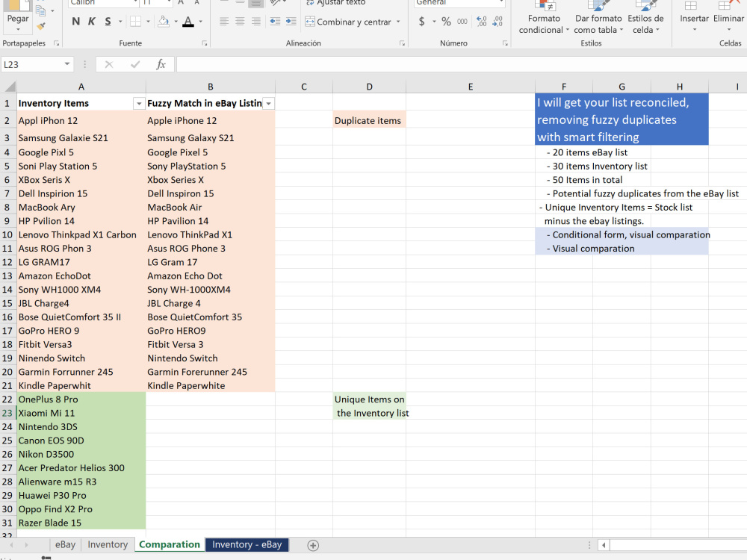Apply font color A
Image resolution: width=747 pixels, height=560 pixels.
click(x=188, y=22)
